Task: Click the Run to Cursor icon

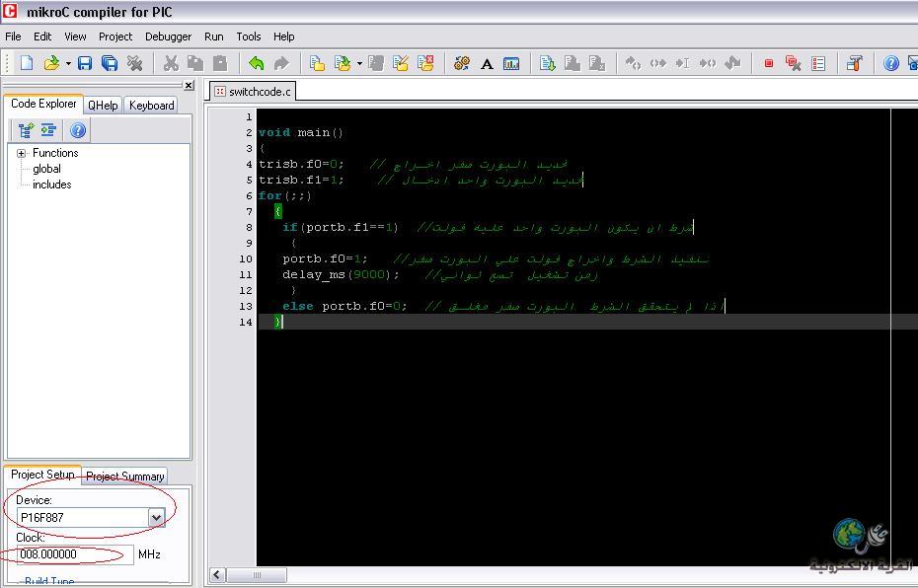Action: [683, 62]
